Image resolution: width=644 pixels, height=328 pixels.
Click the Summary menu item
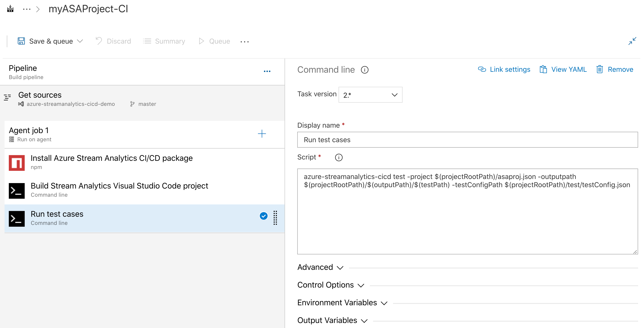[170, 41]
